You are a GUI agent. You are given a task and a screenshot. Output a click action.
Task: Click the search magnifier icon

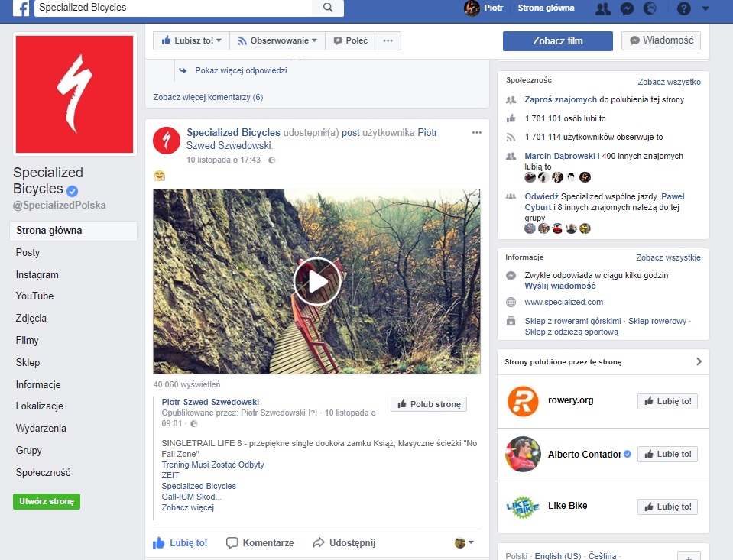pyautogui.click(x=328, y=8)
